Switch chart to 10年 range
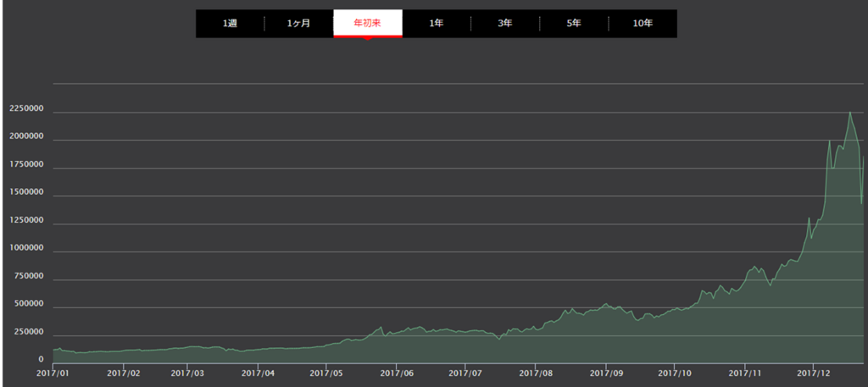Viewport: 868px width, 387px height. (x=643, y=24)
